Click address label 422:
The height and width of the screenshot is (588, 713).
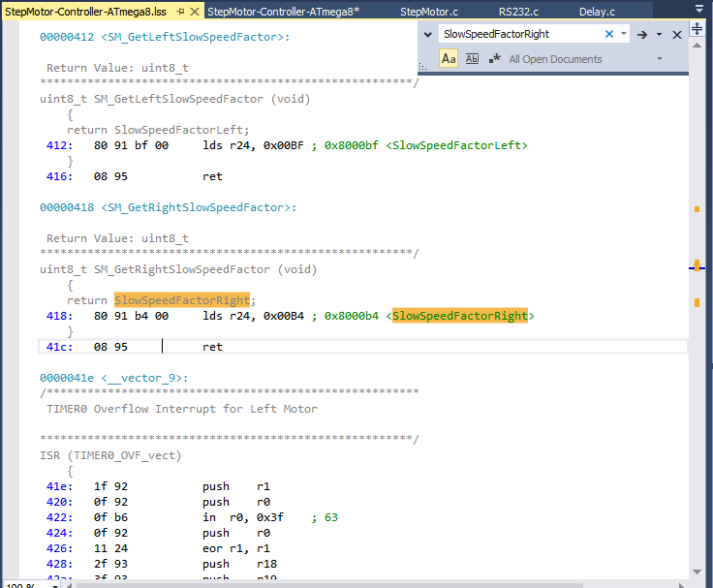click(59, 517)
